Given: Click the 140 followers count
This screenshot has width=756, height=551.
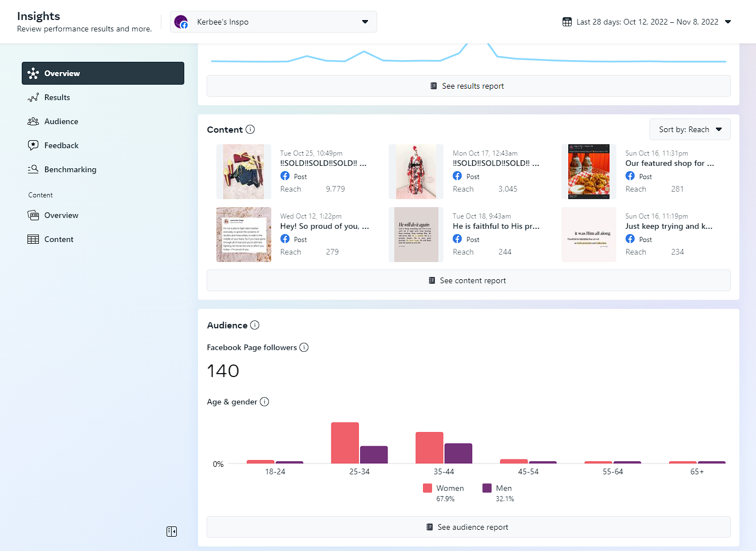Looking at the screenshot, I should 223,371.
